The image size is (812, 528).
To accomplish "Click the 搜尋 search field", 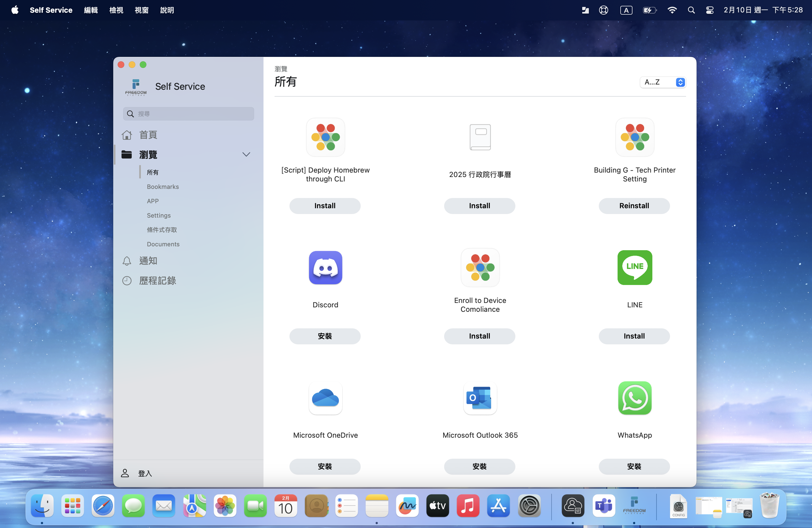I will pos(189,113).
